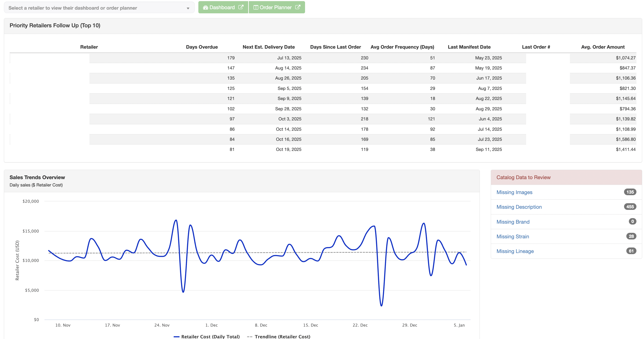Click the 28 Missing Strain count badge
The image size is (644, 339).
[631, 236]
